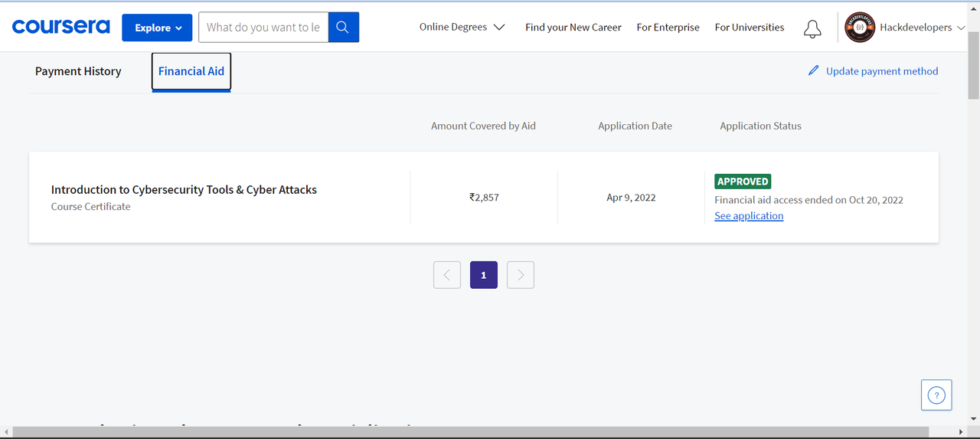Switch to the Payment History tab

[78, 71]
